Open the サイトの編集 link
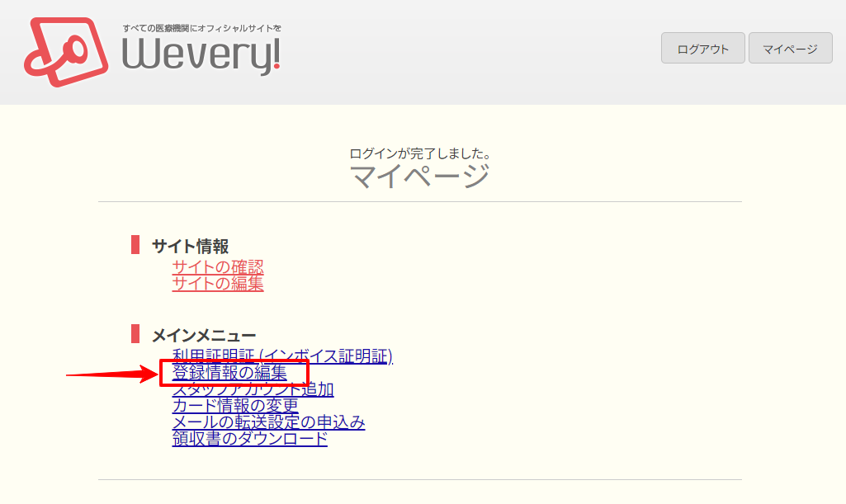 pos(218,283)
